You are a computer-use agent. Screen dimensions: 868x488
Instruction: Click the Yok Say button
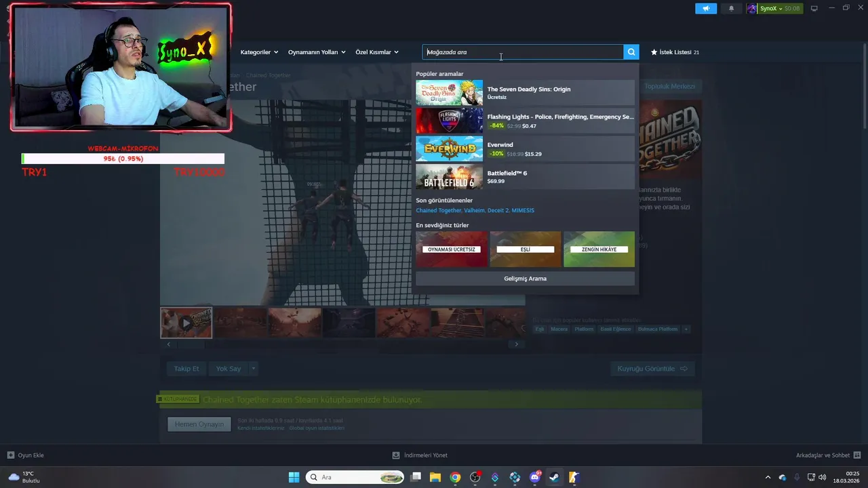[x=229, y=369]
